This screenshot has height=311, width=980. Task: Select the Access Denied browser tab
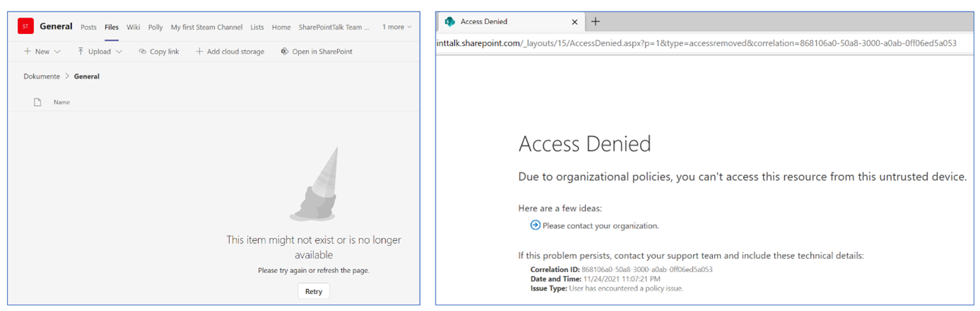tap(512, 22)
